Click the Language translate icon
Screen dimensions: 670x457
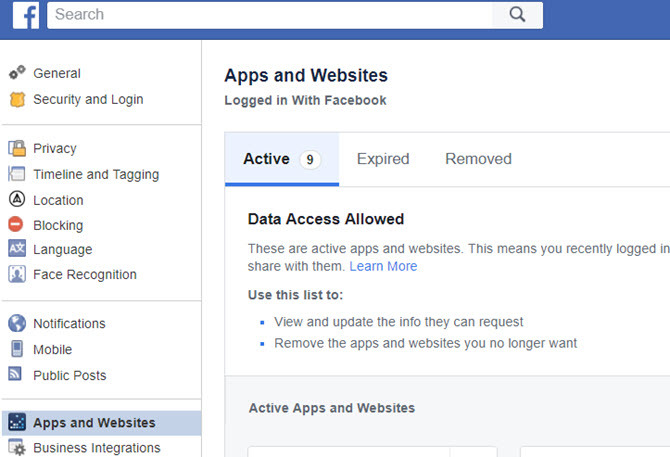click(17, 249)
